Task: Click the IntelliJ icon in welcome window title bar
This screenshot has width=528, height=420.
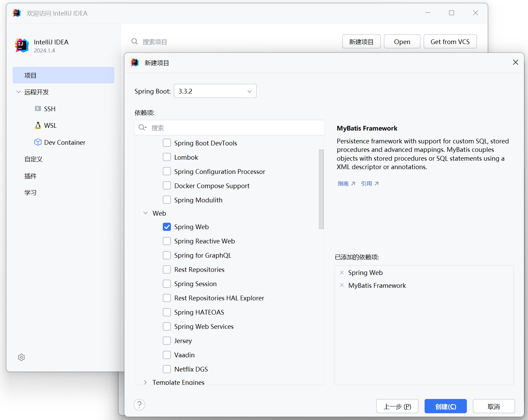Action: pyautogui.click(x=17, y=13)
